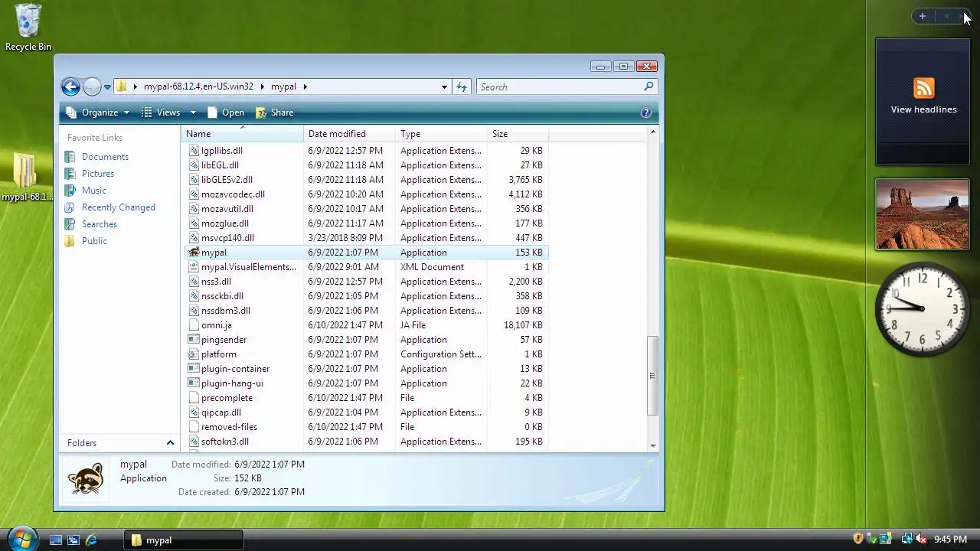This screenshot has height=551, width=980.
Task: Click the mypal raccoon application icon in list
Action: 194,253
